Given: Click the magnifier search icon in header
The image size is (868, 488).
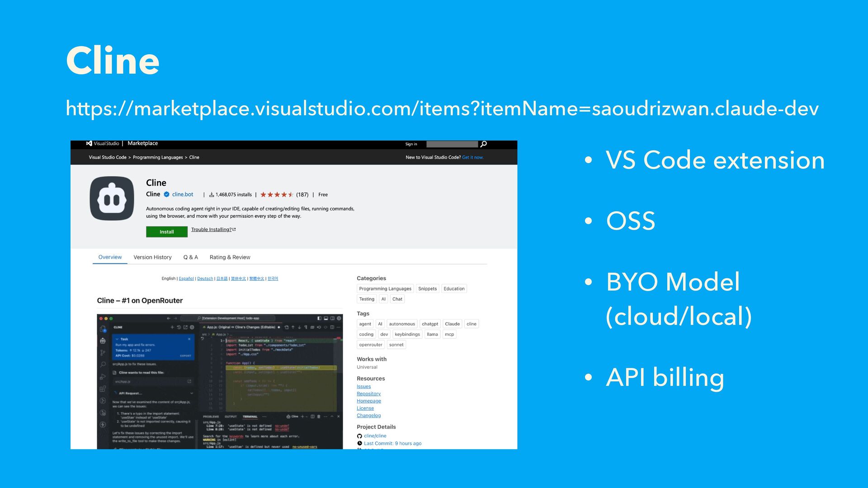Looking at the screenshot, I should [483, 144].
